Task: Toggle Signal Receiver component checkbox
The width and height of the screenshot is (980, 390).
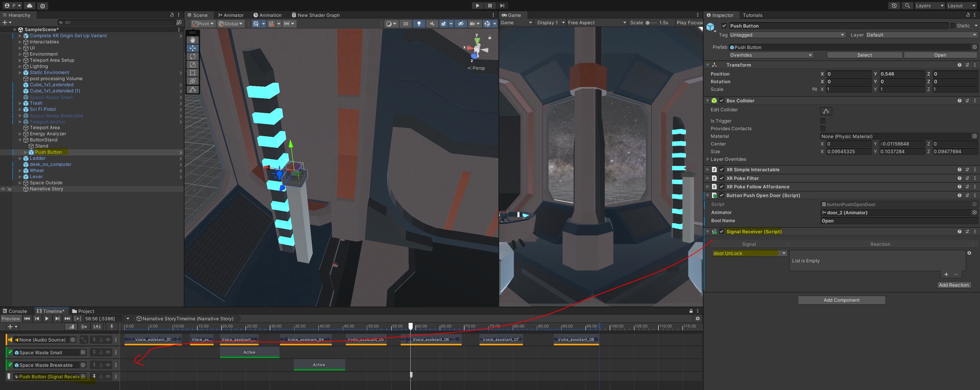Action: [721, 232]
